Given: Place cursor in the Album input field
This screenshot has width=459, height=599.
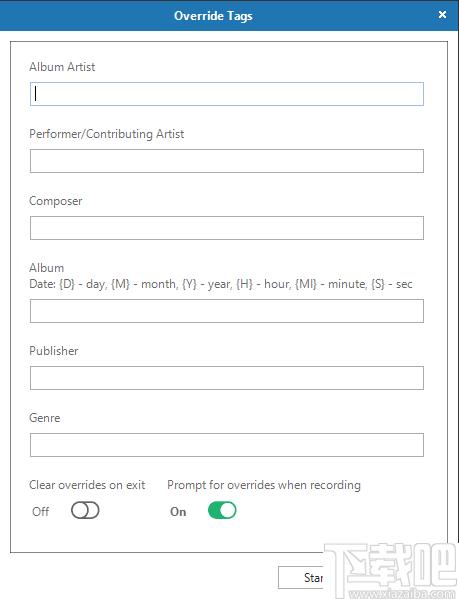Looking at the screenshot, I should pyautogui.click(x=227, y=311).
